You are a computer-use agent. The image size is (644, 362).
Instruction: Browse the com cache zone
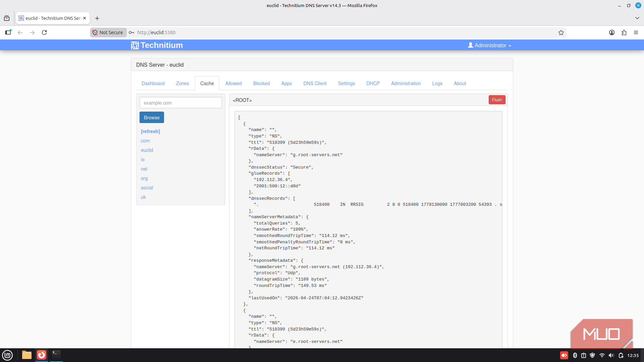pyautogui.click(x=145, y=141)
